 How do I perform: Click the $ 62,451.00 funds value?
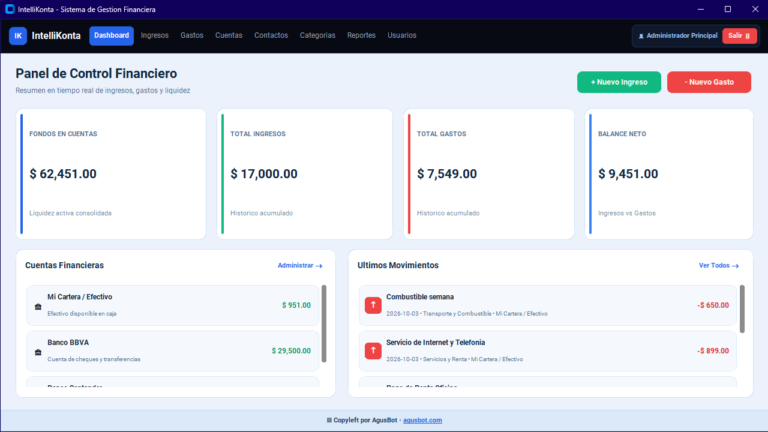63,174
